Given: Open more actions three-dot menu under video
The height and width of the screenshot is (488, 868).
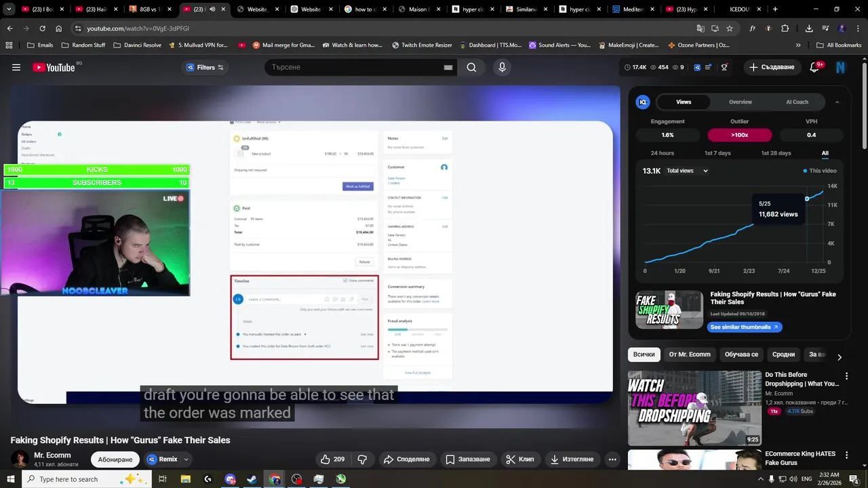Looking at the screenshot, I should pyautogui.click(x=612, y=460).
